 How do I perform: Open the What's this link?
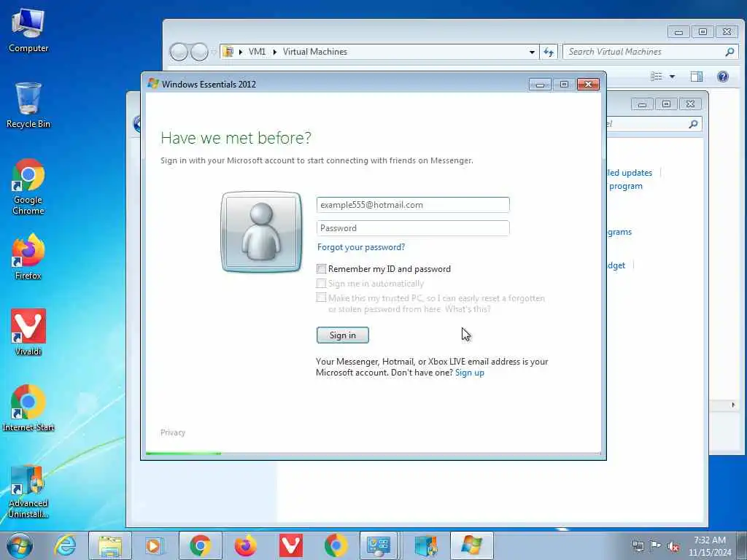click(x=468, y=309)
